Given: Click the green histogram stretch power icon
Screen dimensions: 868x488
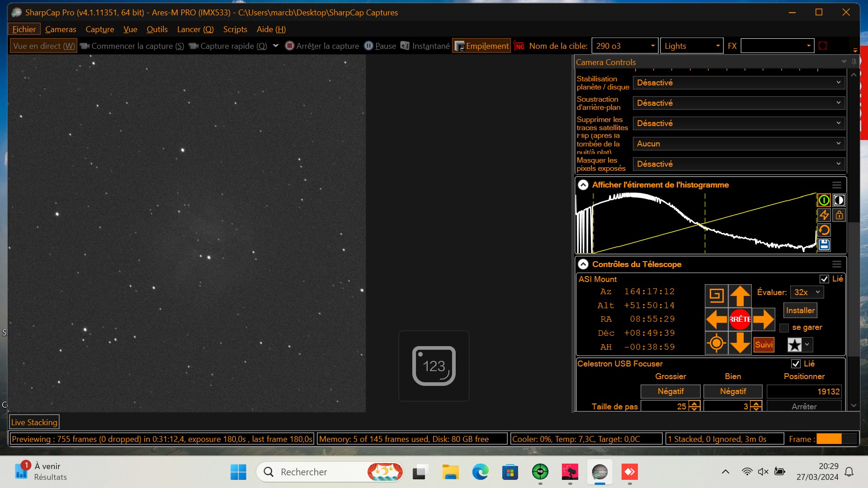Looking at the screenshot, I should click(824, 200).
